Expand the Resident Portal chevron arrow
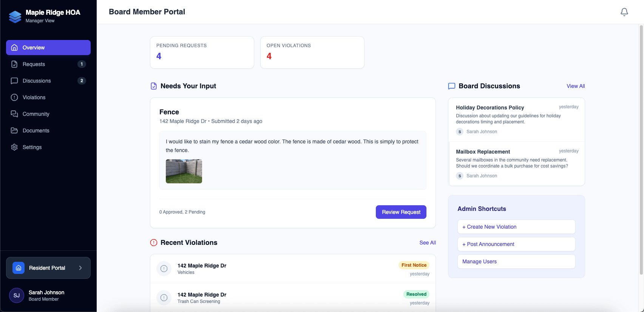 coord(80,268)
